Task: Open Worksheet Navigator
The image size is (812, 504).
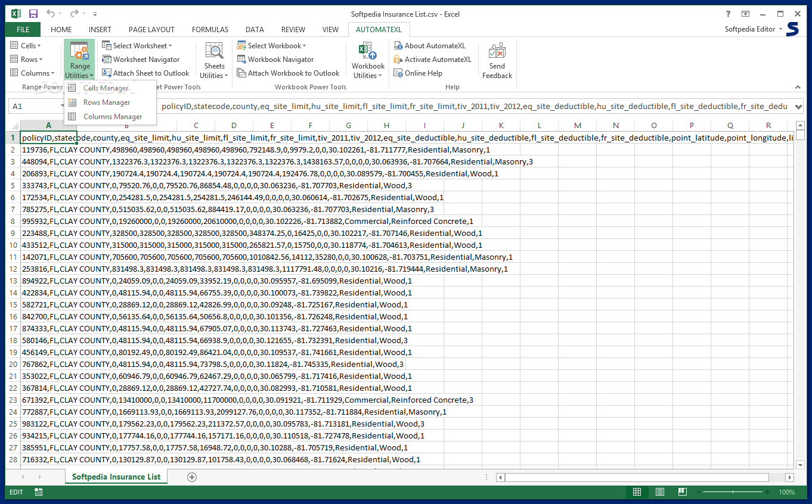Action: (x=141, y=60)
